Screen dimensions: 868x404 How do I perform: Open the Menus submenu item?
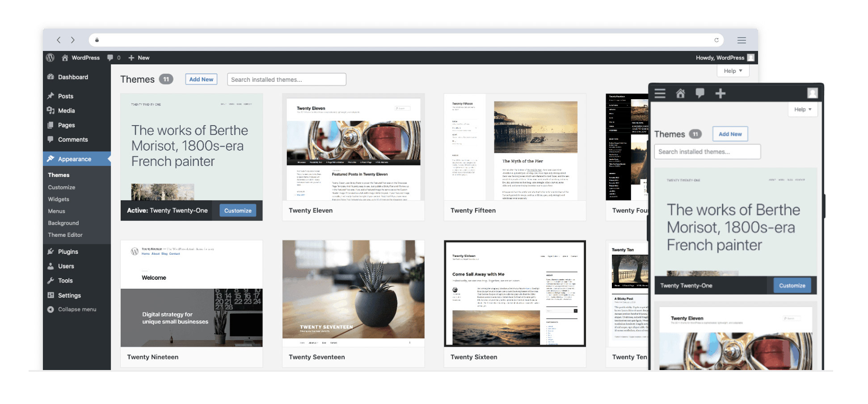[x=56, y=211]
